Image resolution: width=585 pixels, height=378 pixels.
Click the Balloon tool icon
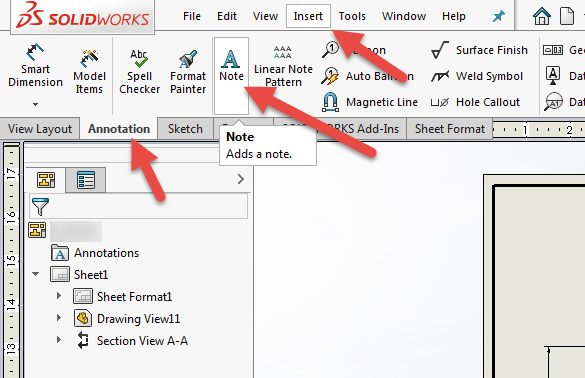click(x=330, y=50)
